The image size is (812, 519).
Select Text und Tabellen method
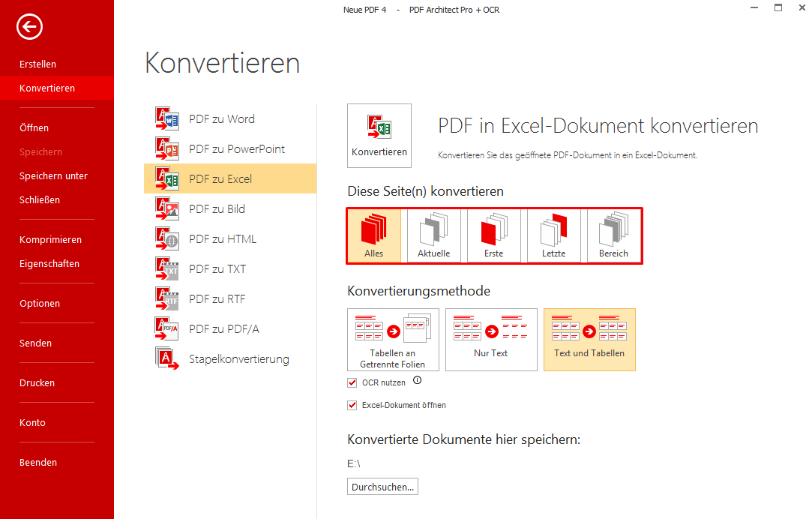click(589, 340)
